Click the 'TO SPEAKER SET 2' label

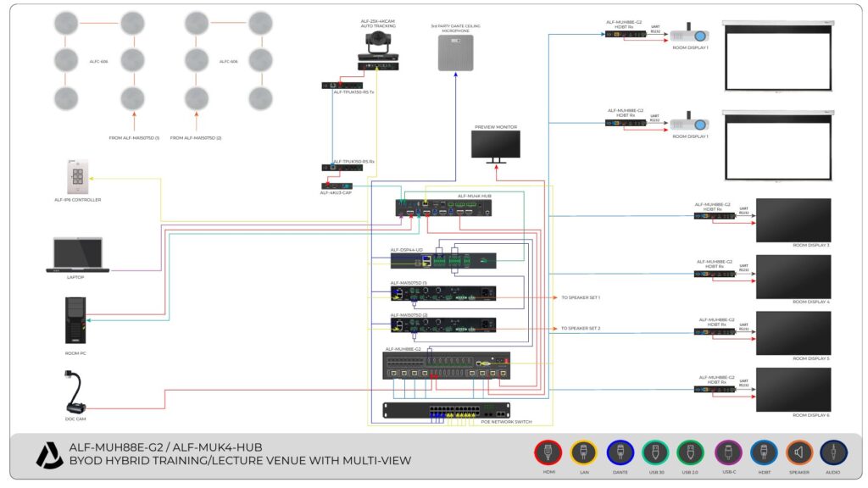581,329
